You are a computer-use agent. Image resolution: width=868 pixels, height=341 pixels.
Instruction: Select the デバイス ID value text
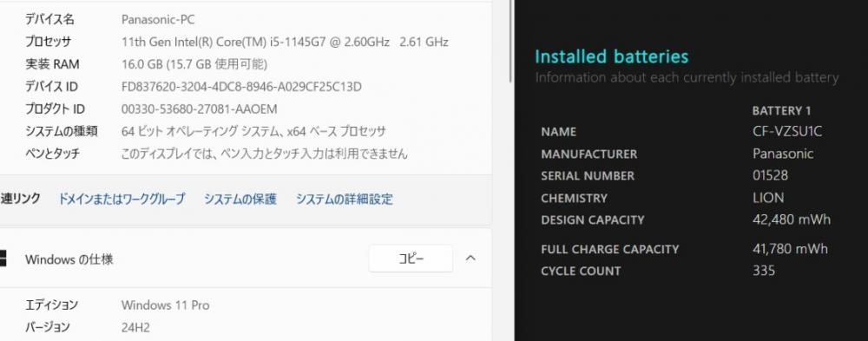(241, 87)
